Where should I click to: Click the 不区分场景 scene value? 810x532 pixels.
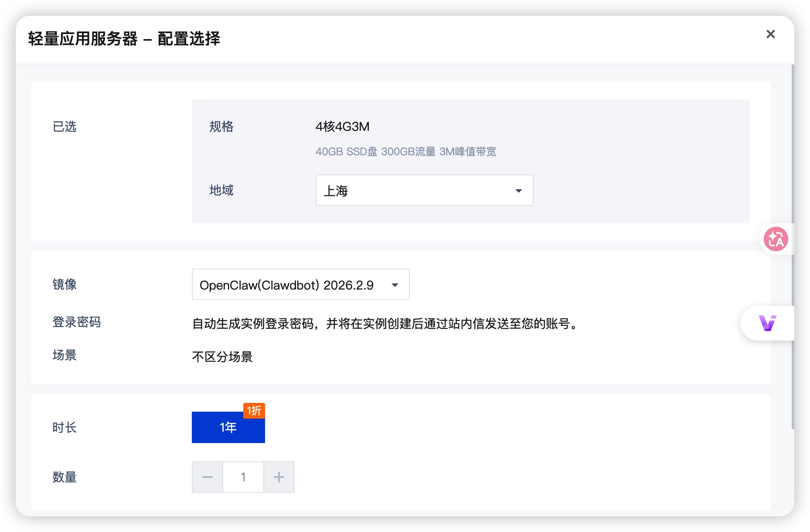(x=222, y=357)
